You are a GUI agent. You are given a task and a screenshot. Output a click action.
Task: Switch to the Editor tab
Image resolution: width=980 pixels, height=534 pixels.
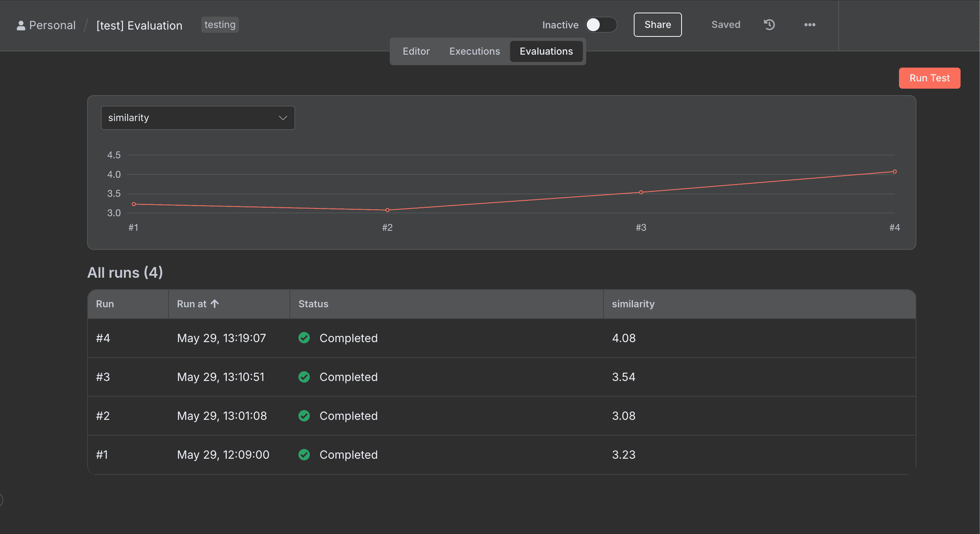click(416, 51)
